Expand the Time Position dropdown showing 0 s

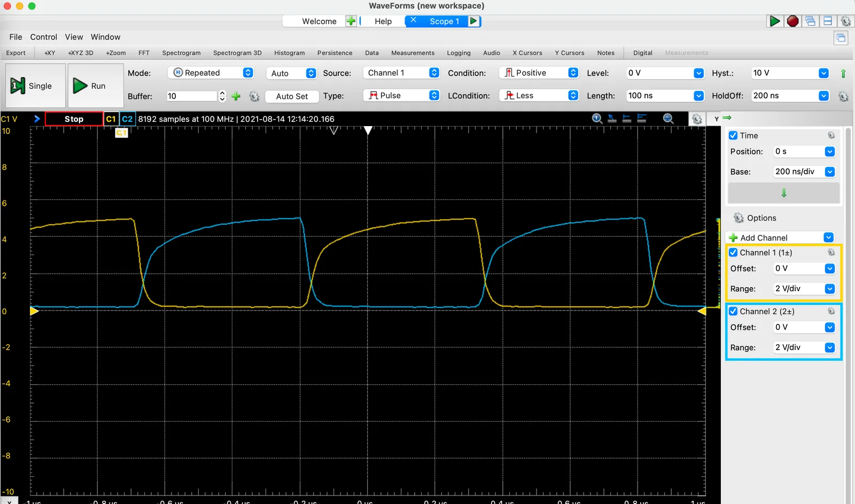pyautogui.click(x=829, y=152)
